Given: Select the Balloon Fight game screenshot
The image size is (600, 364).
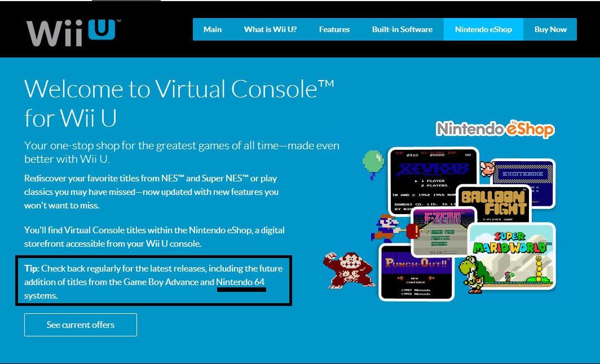Looking at the screenshot, I should 493,203.
